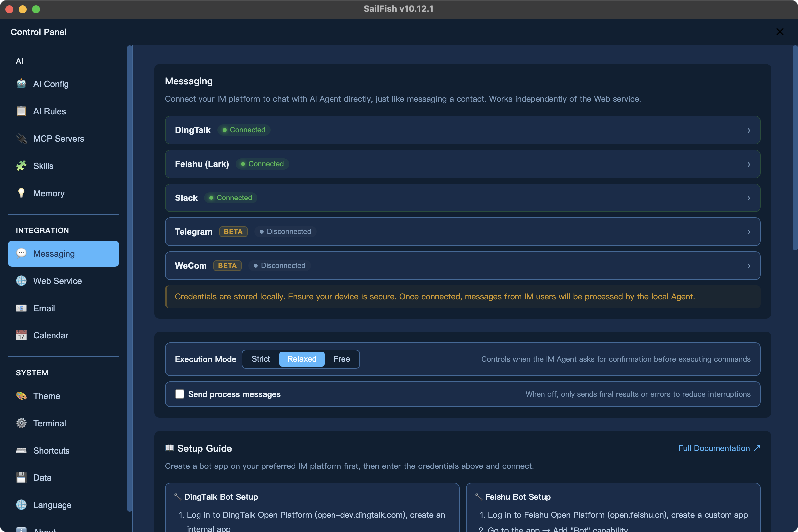Click the robot icon beside AI Config

[x=21, y=84]
